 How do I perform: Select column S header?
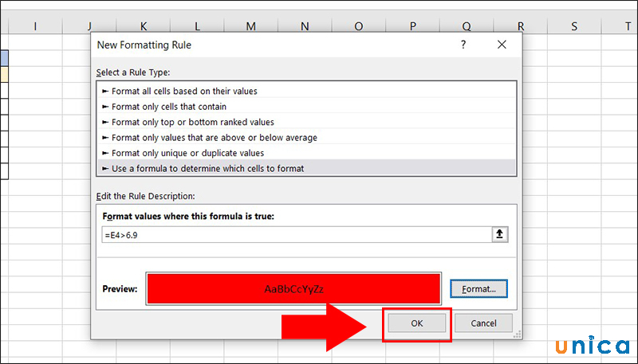(x=574, y=26)
